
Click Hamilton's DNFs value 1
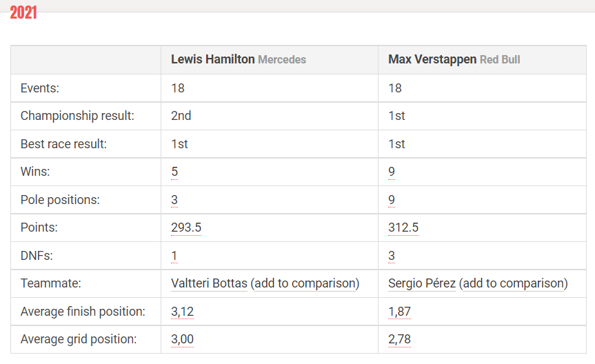(x=174, y=256)
